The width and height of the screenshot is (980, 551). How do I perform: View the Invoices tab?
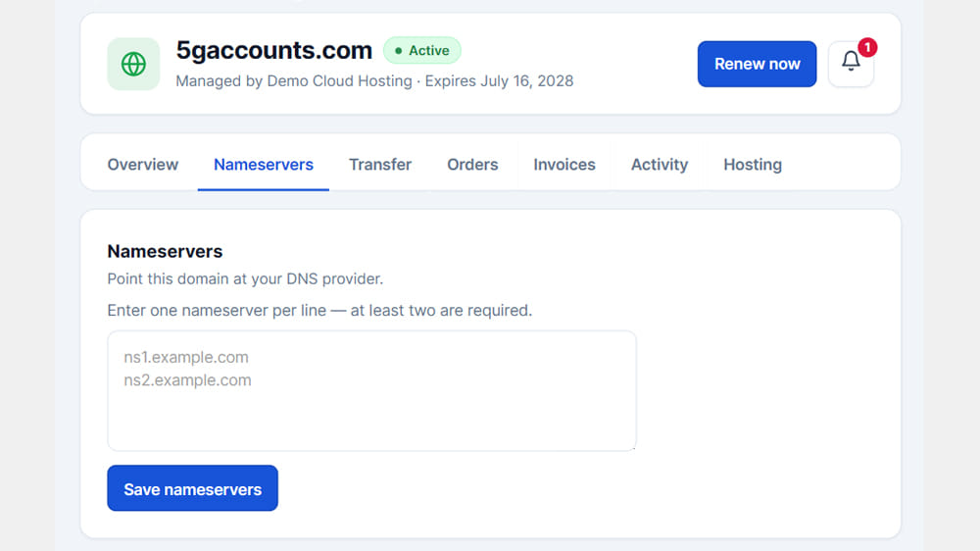pos(564,165)
